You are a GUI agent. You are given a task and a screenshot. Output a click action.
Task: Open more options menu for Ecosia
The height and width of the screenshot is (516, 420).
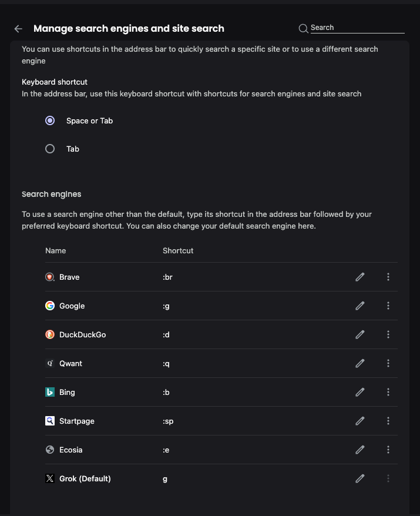point(388,450)
